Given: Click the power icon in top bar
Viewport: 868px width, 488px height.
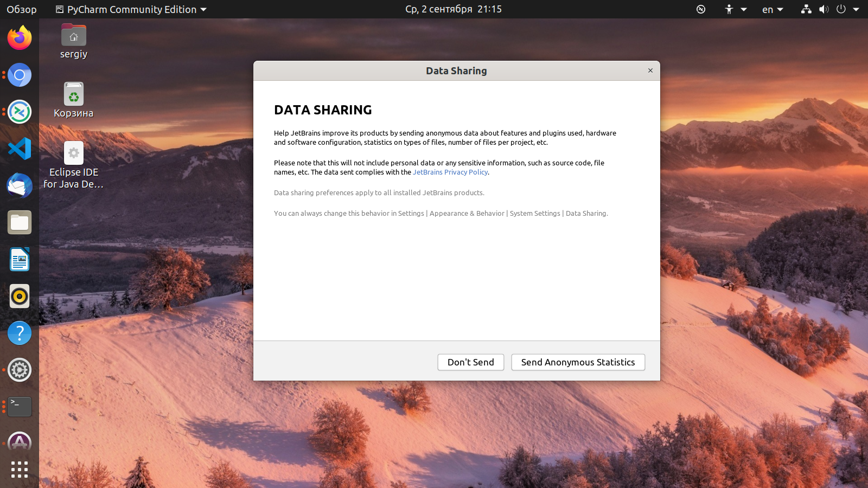Looking at the screenshot, I should click(841, 9).
